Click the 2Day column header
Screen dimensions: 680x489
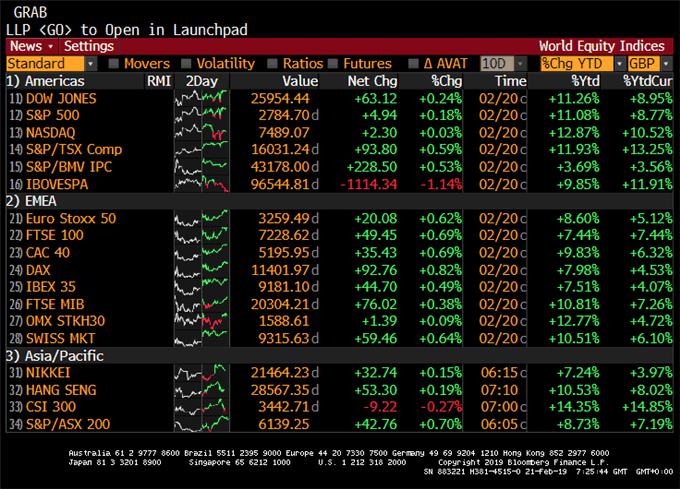pyautogui.click(x=202, y=81)
